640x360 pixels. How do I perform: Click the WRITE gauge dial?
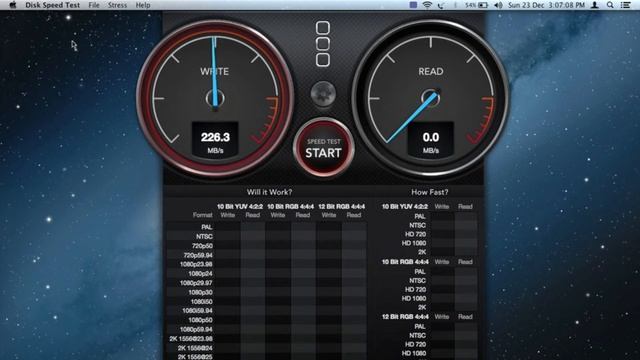[215, 98]
